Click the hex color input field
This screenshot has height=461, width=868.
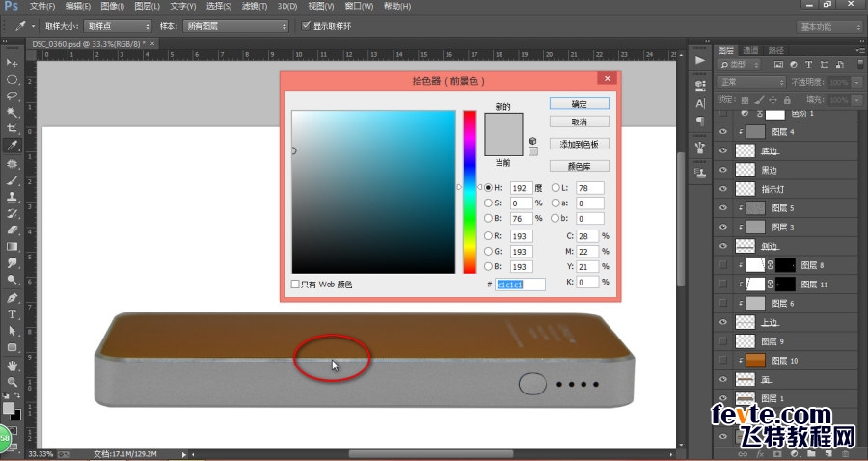pos(520,285)
